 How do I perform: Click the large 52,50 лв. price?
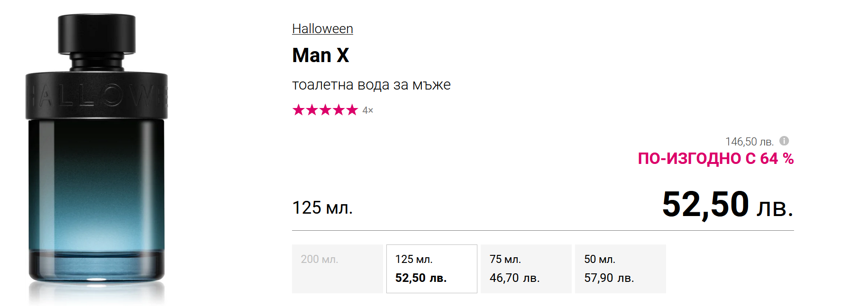(727, 205)
